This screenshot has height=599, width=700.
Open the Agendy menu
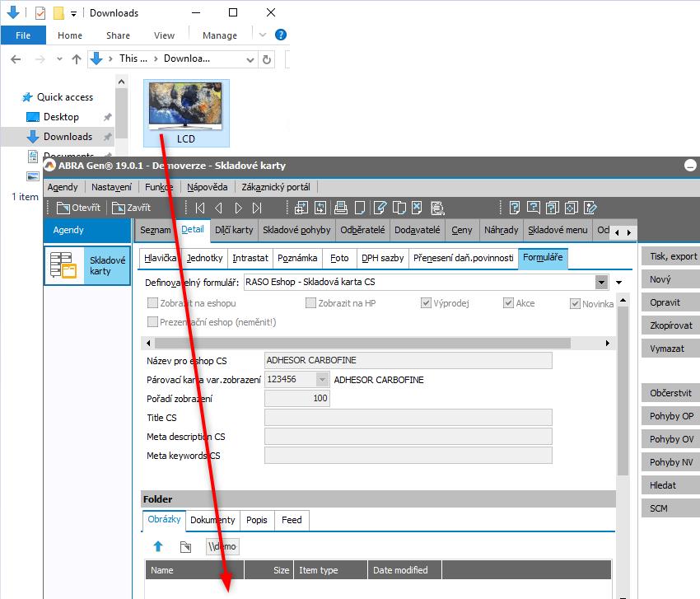pyautogui.click(x=63, y=187)
